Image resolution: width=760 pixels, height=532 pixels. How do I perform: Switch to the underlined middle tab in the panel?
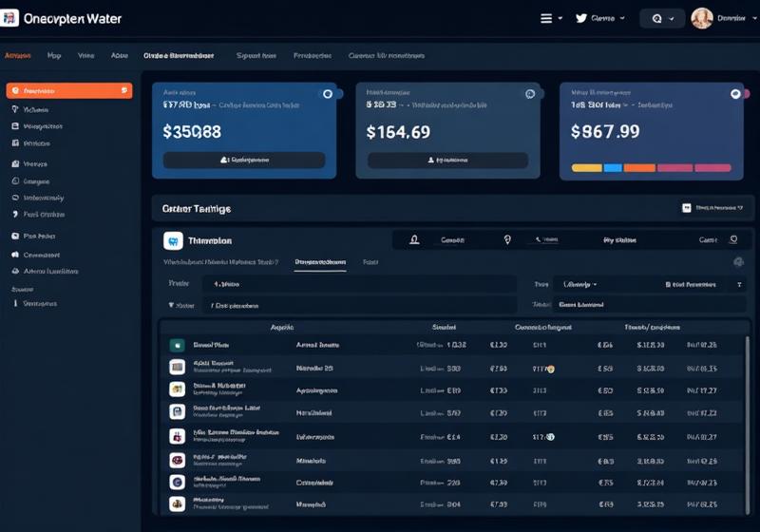click(x=320, y=262)
